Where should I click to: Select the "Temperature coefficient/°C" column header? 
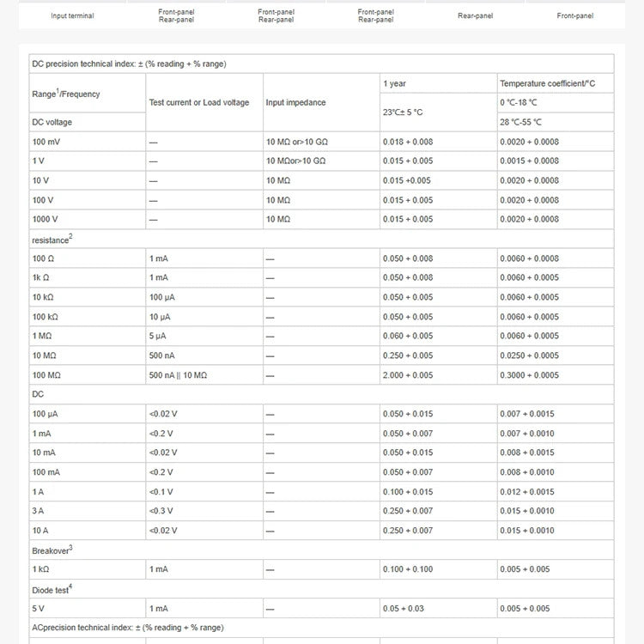tap(547, 83)
